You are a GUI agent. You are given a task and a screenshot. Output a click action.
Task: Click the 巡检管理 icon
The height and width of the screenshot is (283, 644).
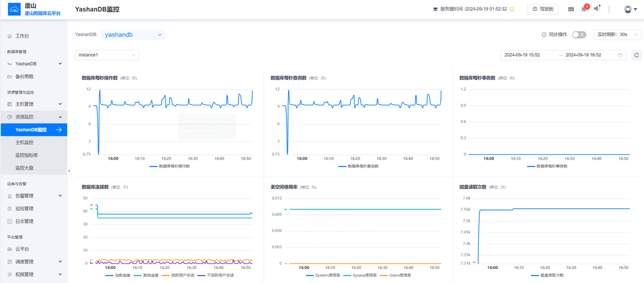tap(10, 208)
